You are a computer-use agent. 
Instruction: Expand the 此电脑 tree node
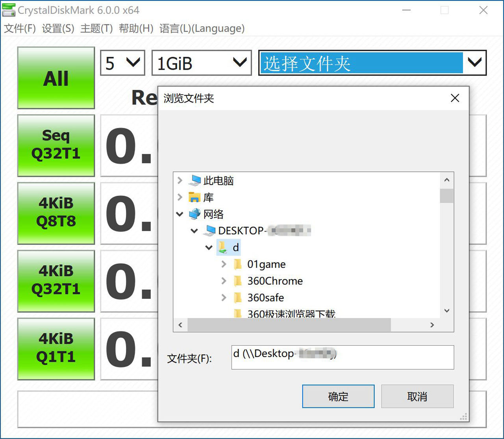pos(180,181)
